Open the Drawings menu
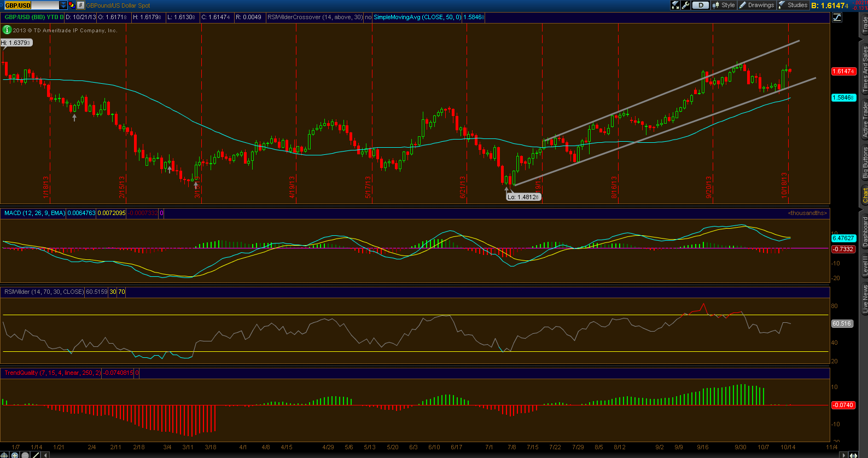Viewport: 868px width, 458px height. [x=756, y=5]
